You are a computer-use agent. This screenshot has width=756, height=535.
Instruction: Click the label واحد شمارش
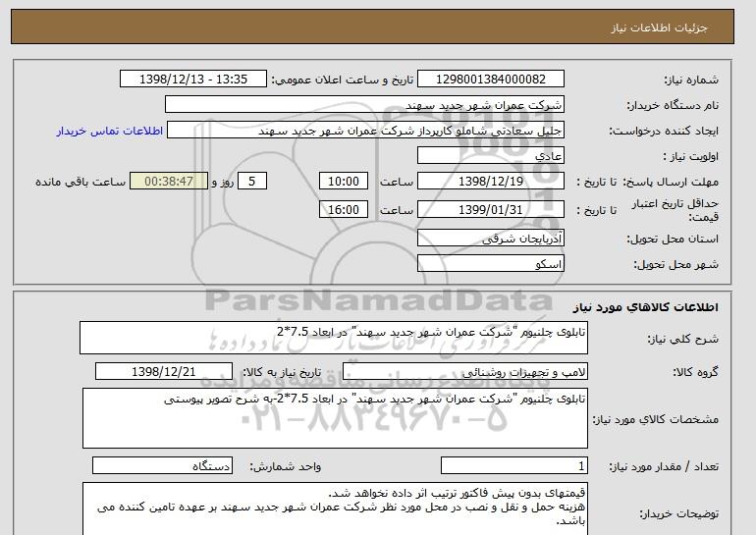286,466
